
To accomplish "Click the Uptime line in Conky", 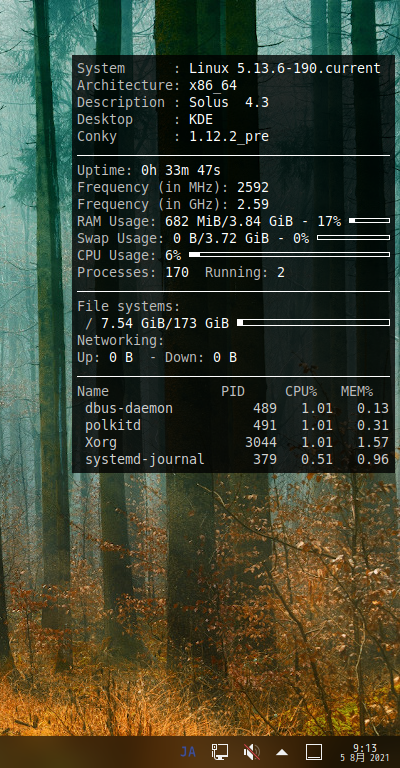I will coord(149,170).
